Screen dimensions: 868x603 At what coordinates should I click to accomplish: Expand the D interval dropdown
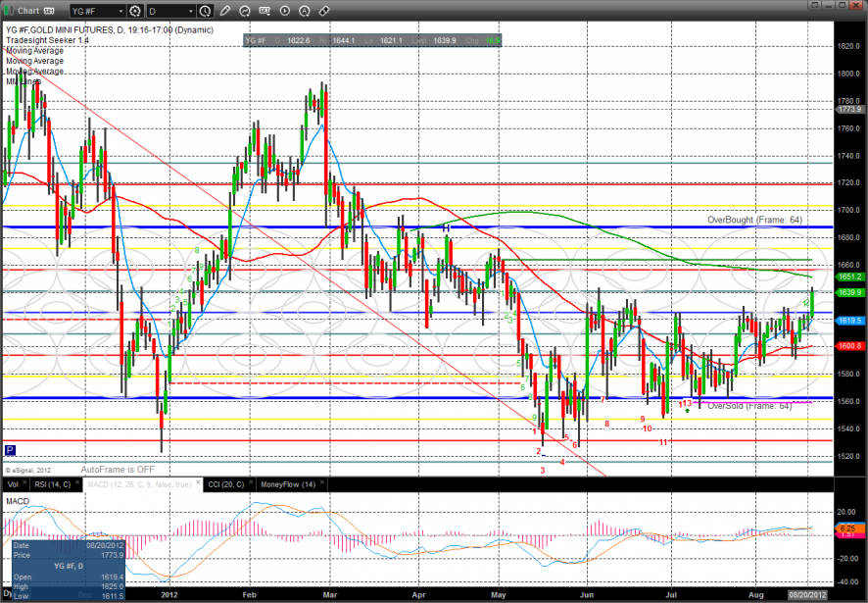pyautogui.click(x=190, y=11)
